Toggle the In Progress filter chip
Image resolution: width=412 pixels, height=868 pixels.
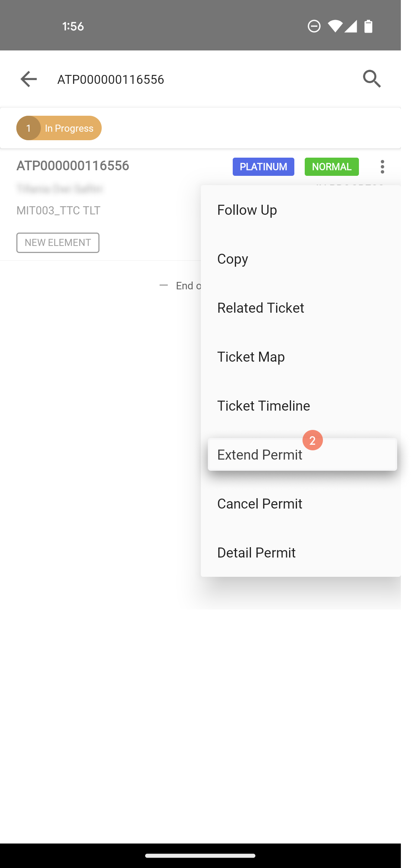click(59, 128)
